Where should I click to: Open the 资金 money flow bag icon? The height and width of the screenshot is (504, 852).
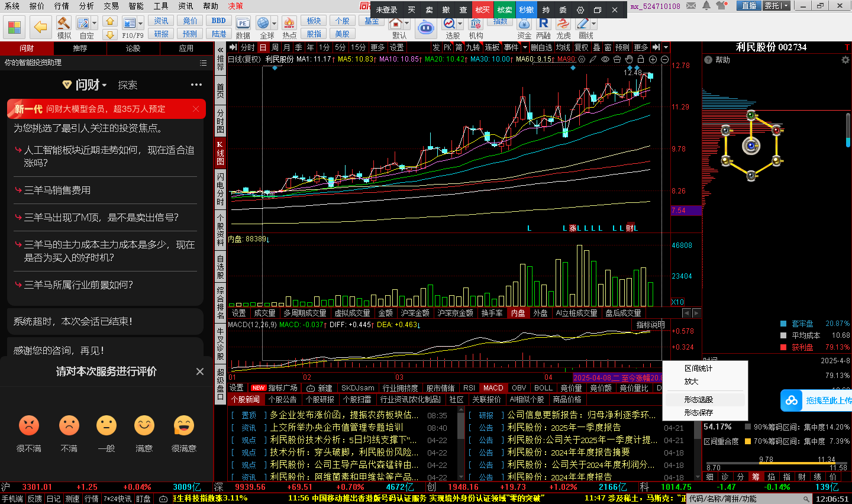[x=524, y=23]
